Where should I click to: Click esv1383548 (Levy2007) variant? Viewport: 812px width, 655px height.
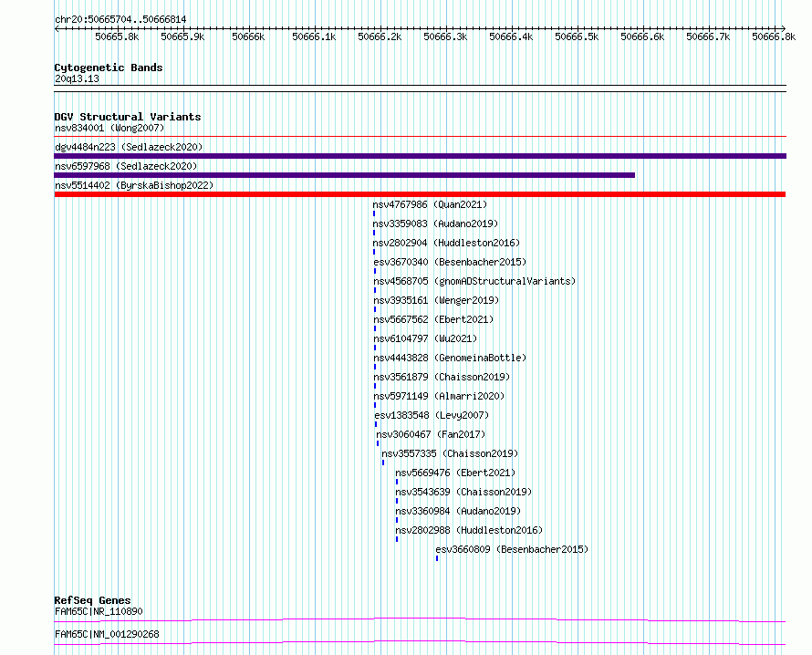coord(432,415)
